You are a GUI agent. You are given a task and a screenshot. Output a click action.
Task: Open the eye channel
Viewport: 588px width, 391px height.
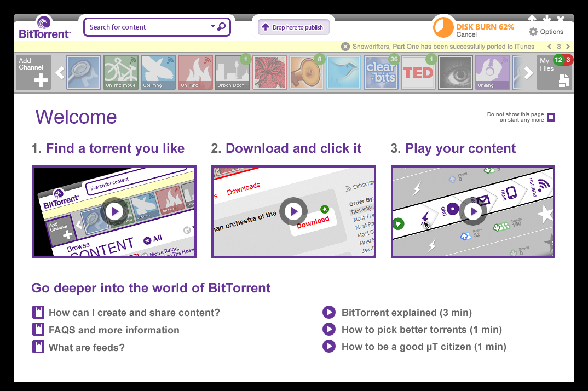(x=456, y=72)
